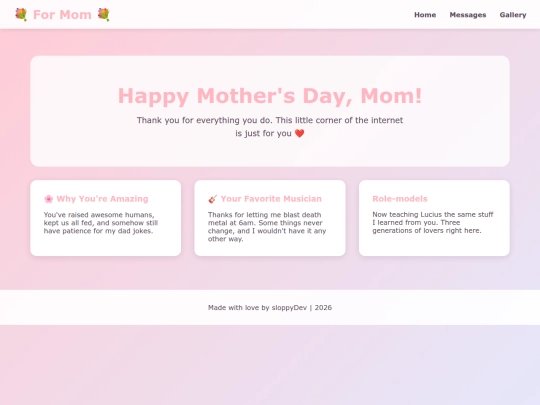Click the guitar icon beside Your Favorite Musician

pyautogui.click(x=213, y=199)
